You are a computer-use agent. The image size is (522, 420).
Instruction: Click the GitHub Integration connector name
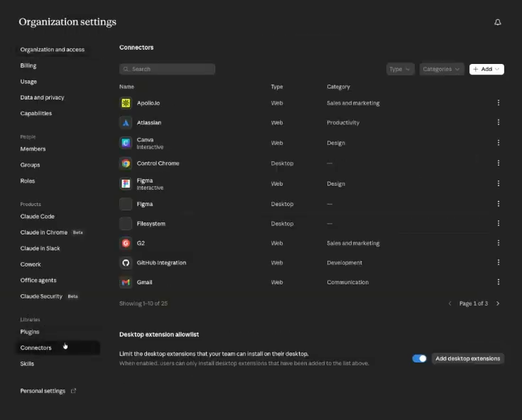[161, 263]
